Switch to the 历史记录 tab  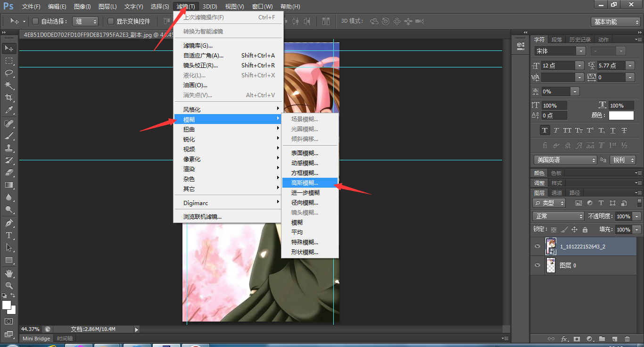pyautogui.click(x=579, y=40)
